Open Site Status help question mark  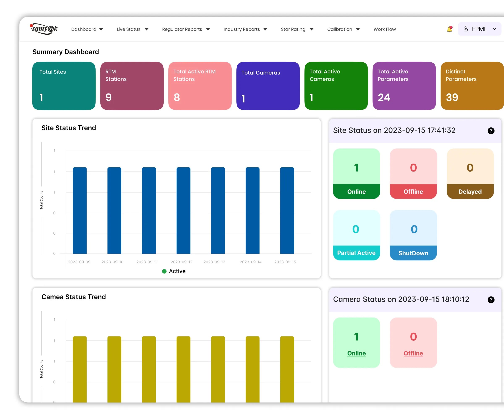point(491,131)
